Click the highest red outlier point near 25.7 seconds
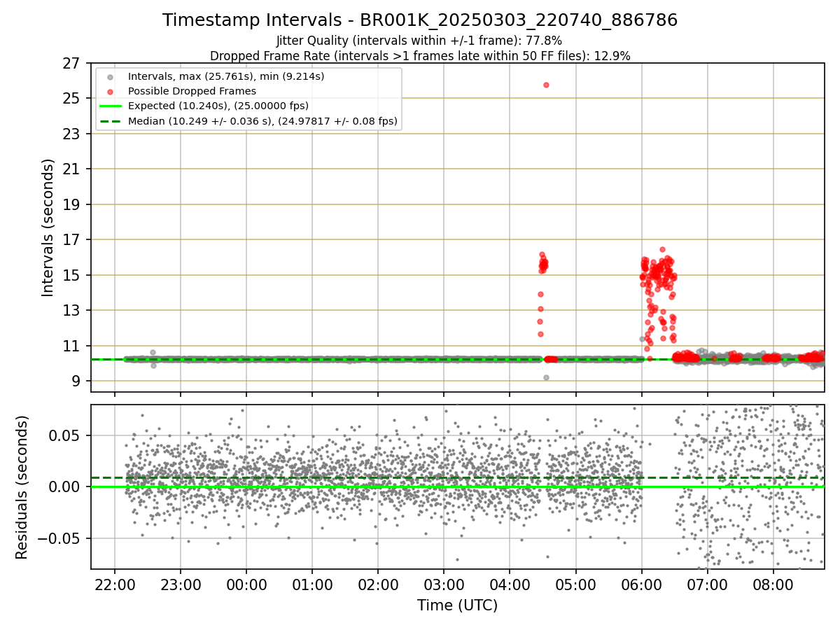Screen dimensions: 840x630 (x=546, y=85)
